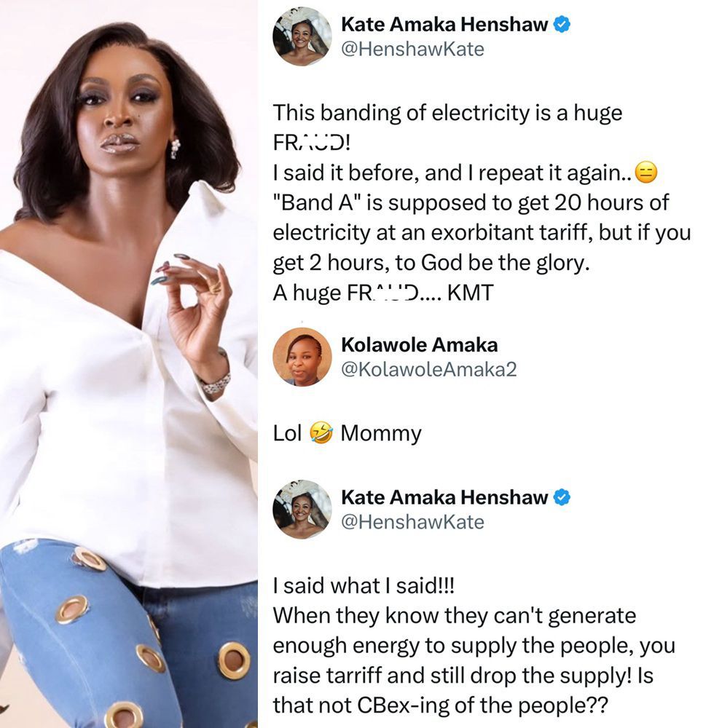703x728 pixels.
Task: Click the avatar on the "I said what I said" tweet
Action: point(302,510)
